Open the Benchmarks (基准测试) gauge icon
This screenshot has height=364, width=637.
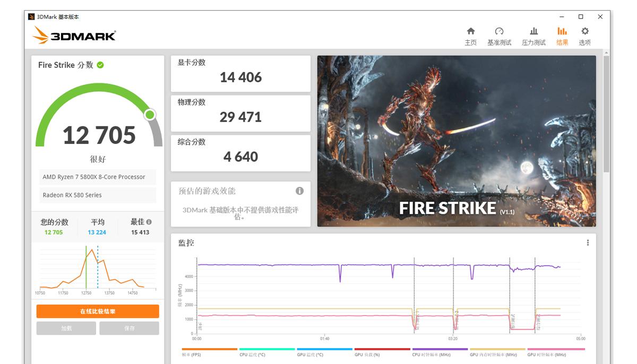click(499, 32)
